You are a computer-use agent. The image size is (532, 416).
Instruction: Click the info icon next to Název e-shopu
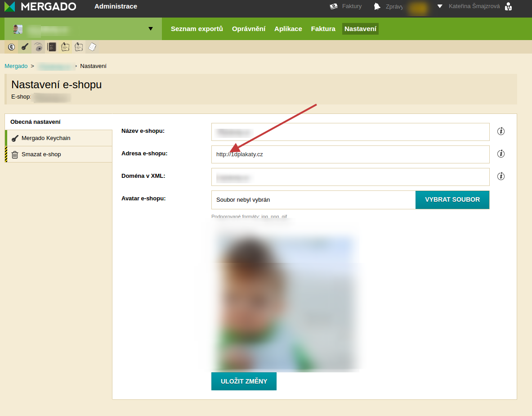pos(501,131)
